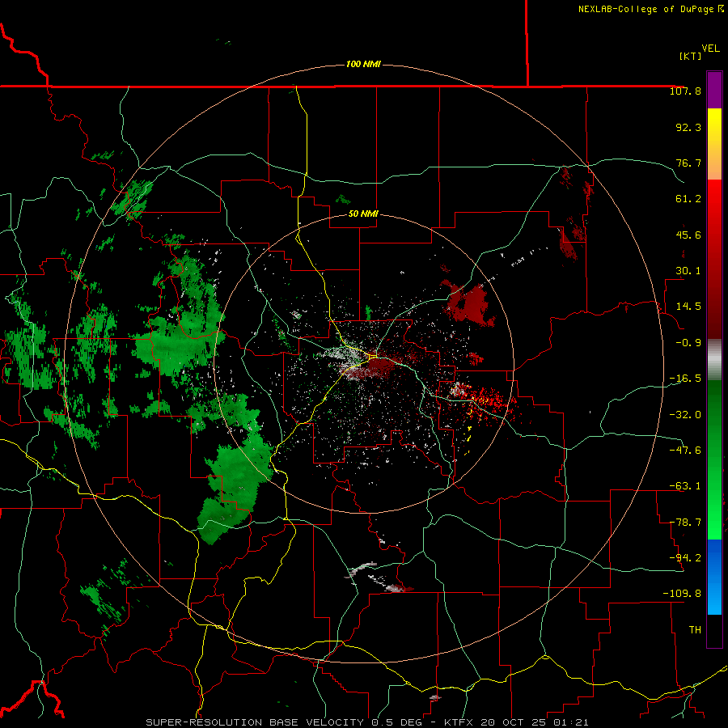
Task: Select the 14.5 value on velocity scale
Action: pyautogui.click(x=688, y=307)
